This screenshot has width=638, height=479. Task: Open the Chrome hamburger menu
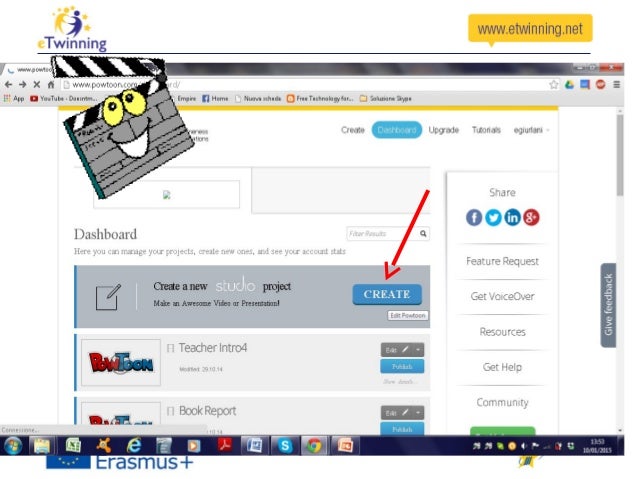coord(616,85)
